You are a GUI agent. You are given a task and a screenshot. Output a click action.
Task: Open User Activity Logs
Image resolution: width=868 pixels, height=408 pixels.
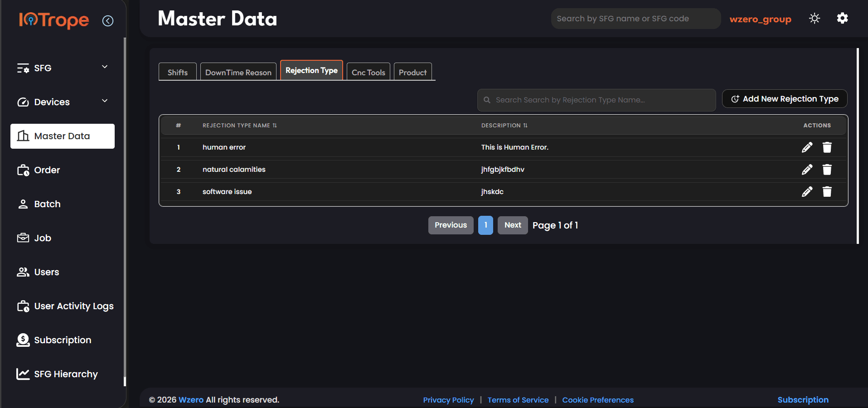click(x=65, y=306)
